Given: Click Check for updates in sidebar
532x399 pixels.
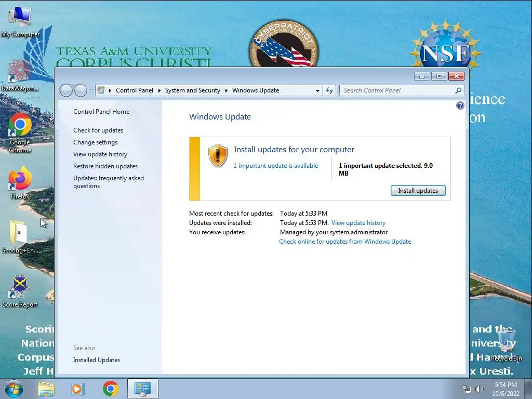Looking at the screenshot, I should [x=98, y=130].
